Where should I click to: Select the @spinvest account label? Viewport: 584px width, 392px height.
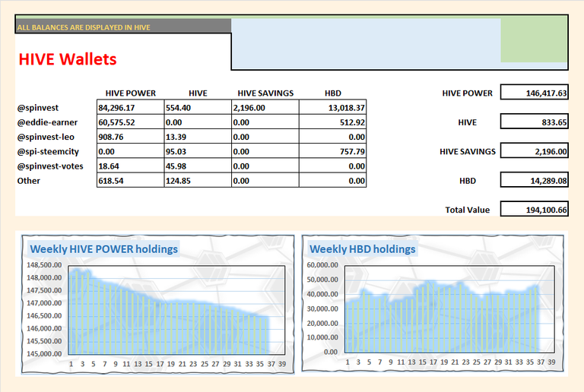37,108
